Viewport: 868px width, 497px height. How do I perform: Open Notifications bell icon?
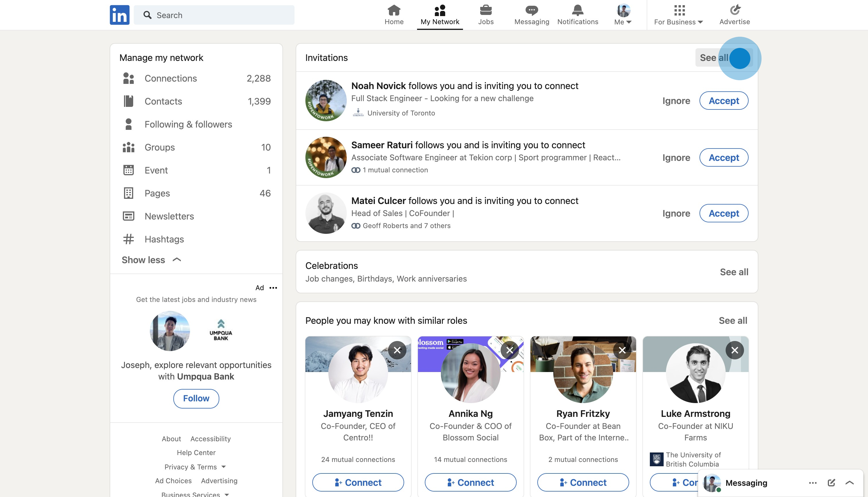tap(578, 11)
